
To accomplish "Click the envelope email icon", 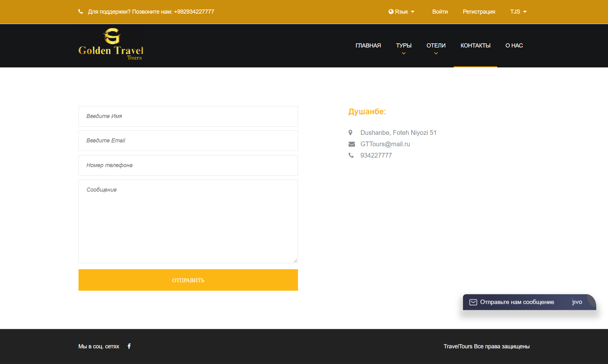I will click(351, 144).
